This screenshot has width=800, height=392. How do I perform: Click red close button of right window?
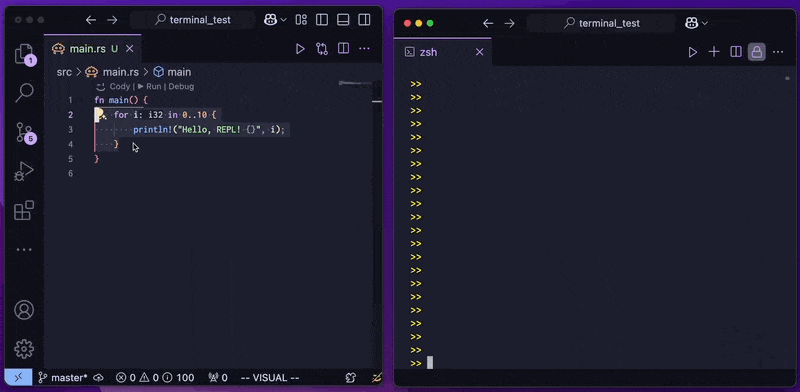coord(407,23)
